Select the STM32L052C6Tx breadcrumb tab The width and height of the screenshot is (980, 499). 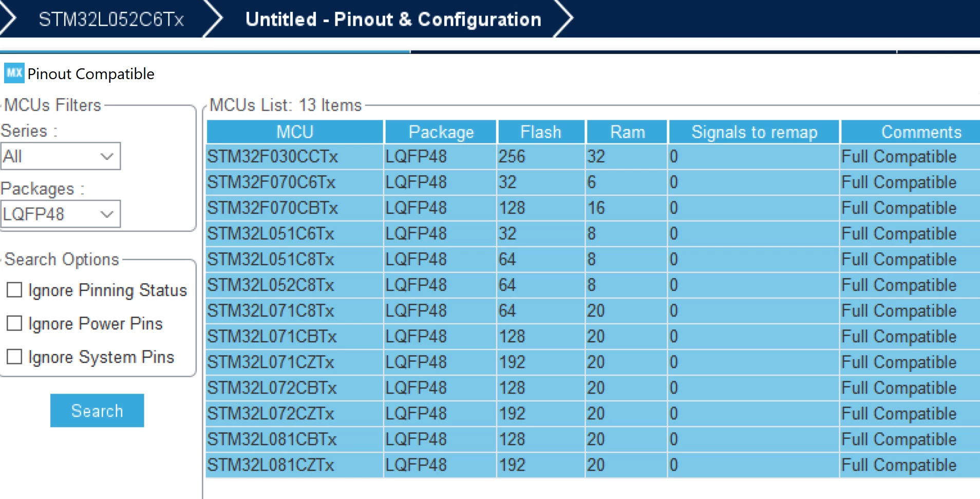[111, 19]
